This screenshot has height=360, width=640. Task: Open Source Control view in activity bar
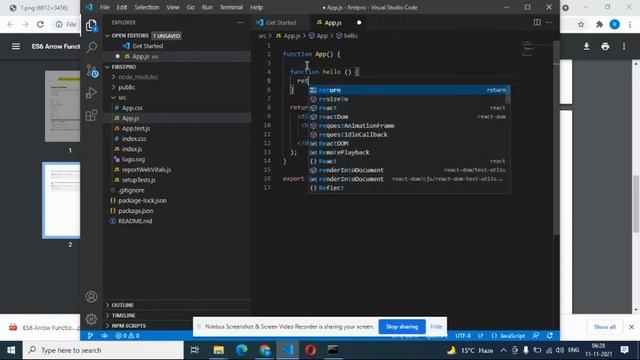tap(92, 71)
